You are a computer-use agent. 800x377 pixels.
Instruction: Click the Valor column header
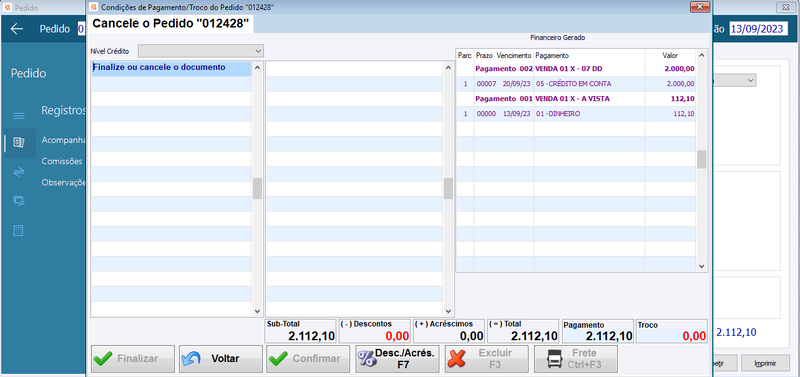point(670,55)
